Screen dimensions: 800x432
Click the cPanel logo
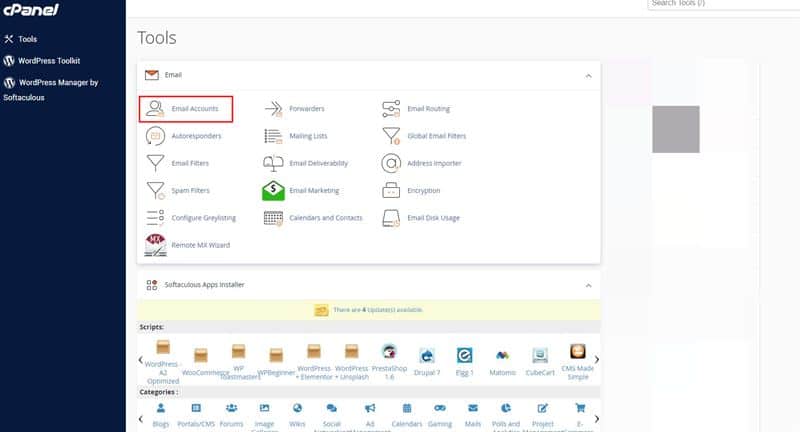click(x=31, y=10)
